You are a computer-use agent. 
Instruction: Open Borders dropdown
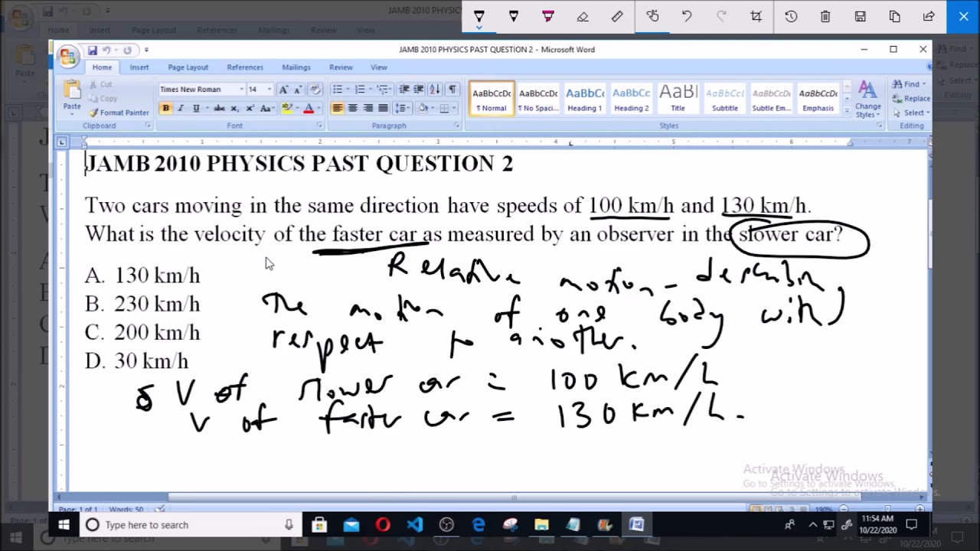click(455, 108)
